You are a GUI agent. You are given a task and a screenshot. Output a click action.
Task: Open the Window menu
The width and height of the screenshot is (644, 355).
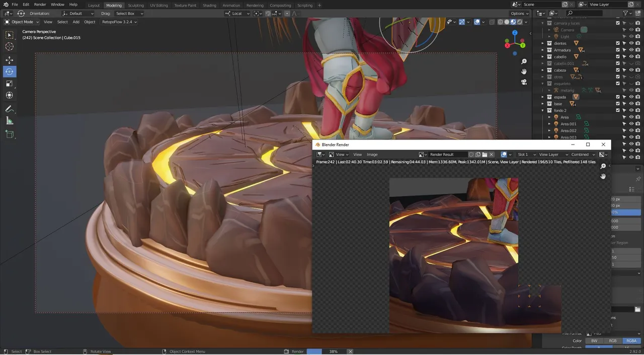57,5
